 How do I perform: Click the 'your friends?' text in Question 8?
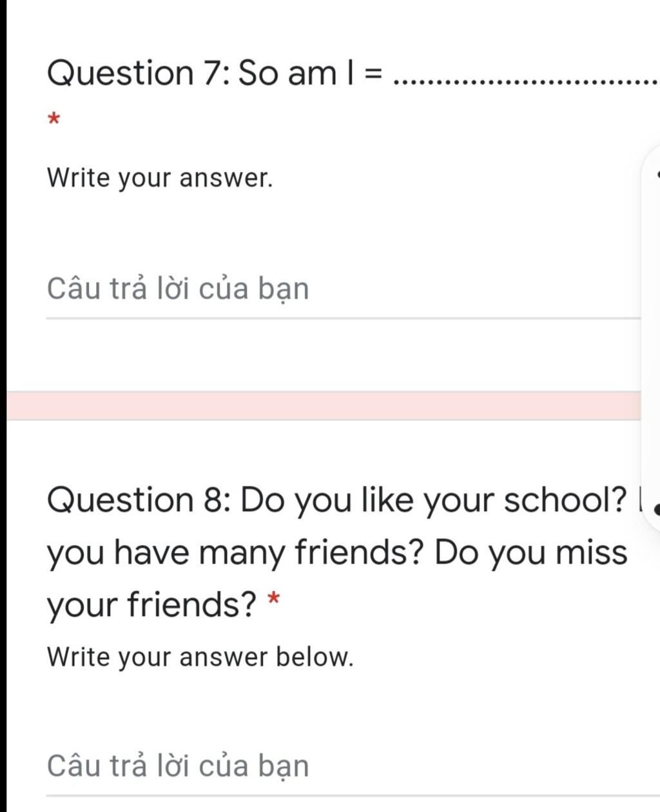pos(151,605)
